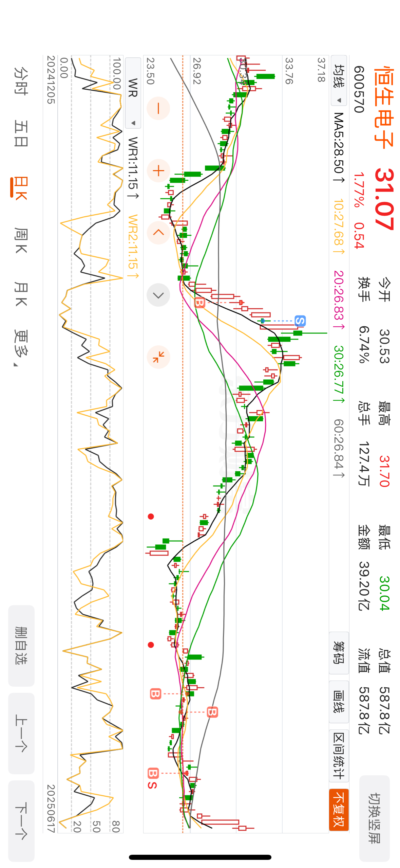
Task: Tap the up-chevron scroll chart icon
Action: [158, 233]
